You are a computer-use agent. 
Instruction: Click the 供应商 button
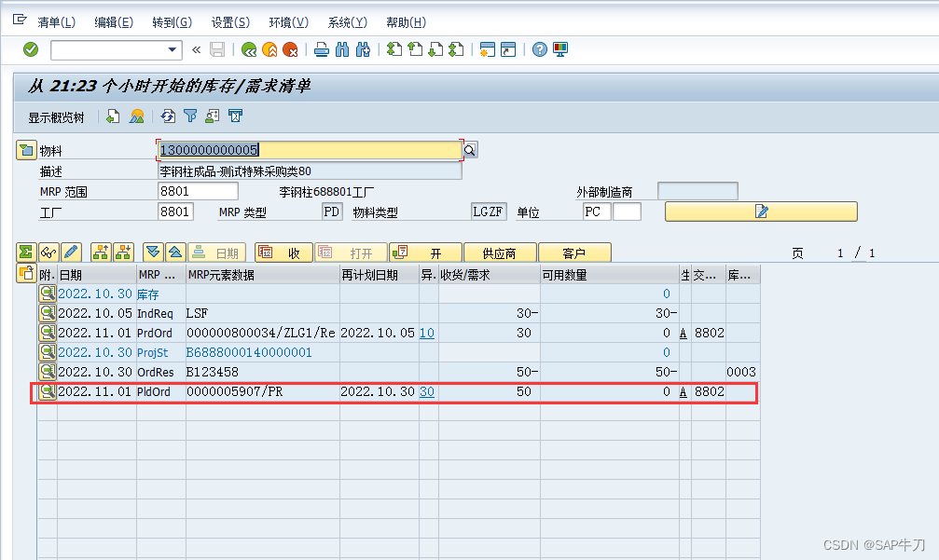point(500,253)
